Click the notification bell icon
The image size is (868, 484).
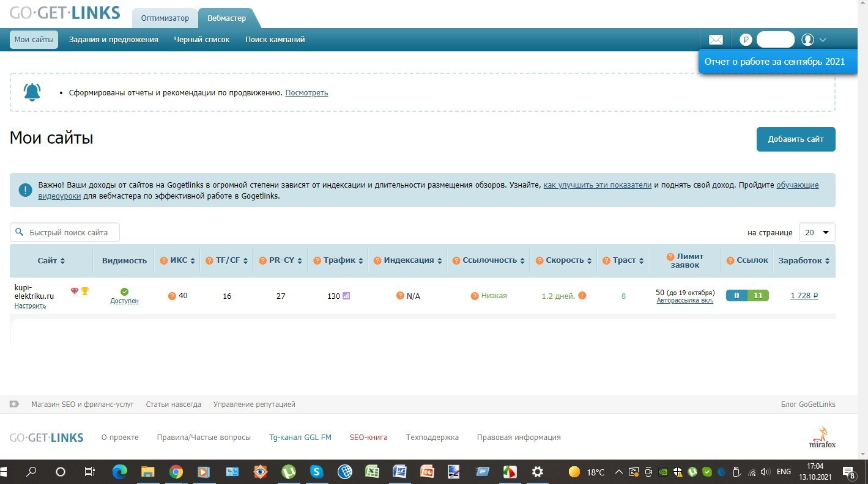pyautogui.click(x=32, y=92)
